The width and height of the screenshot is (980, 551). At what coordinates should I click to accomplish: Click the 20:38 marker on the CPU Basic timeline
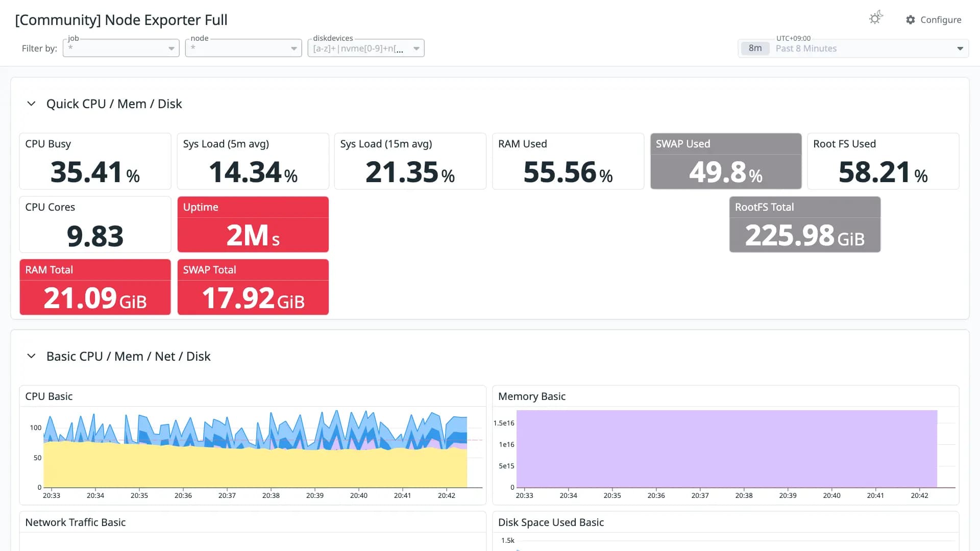271,495
